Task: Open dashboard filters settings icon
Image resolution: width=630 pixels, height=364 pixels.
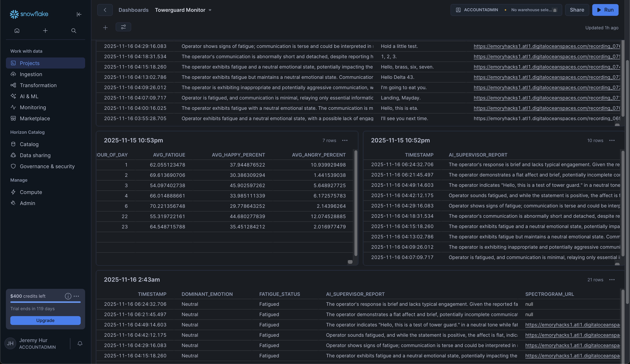Action: (123, 27)
